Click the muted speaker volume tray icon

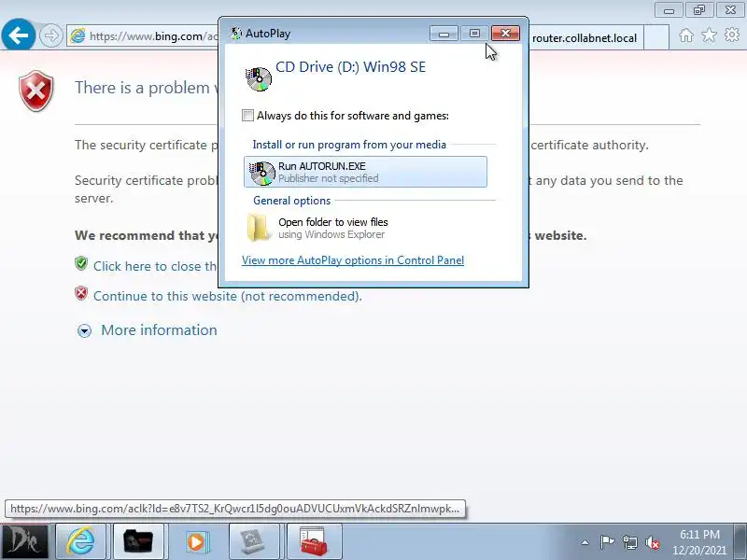coord(653,542)
